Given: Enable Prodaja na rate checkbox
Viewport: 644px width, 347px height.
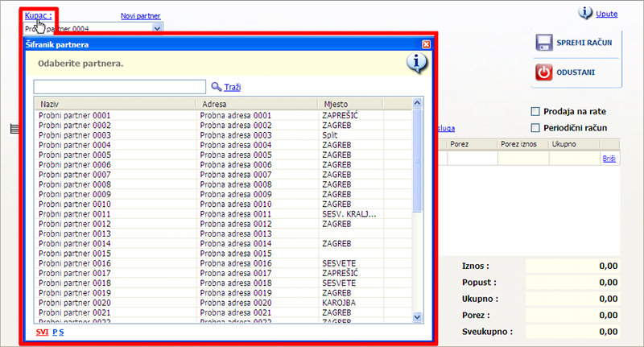Looking at the screenshot, I should click(x=535, y=112).
